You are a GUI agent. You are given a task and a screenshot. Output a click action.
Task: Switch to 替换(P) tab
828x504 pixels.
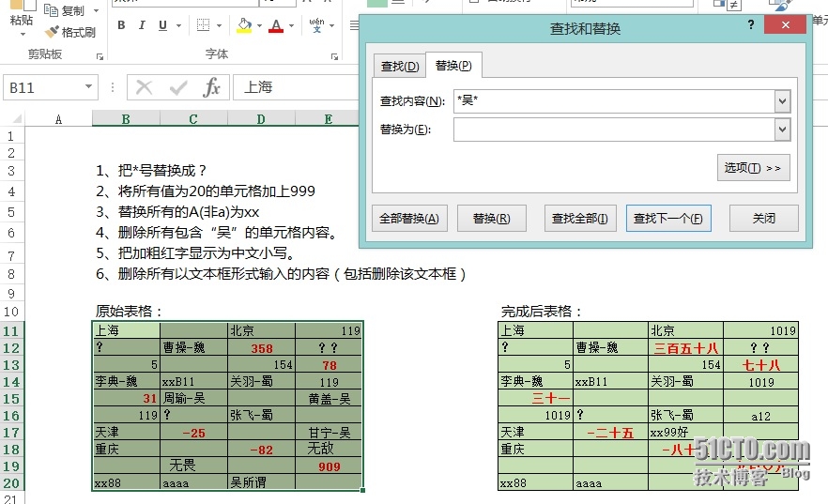[453, 65]
